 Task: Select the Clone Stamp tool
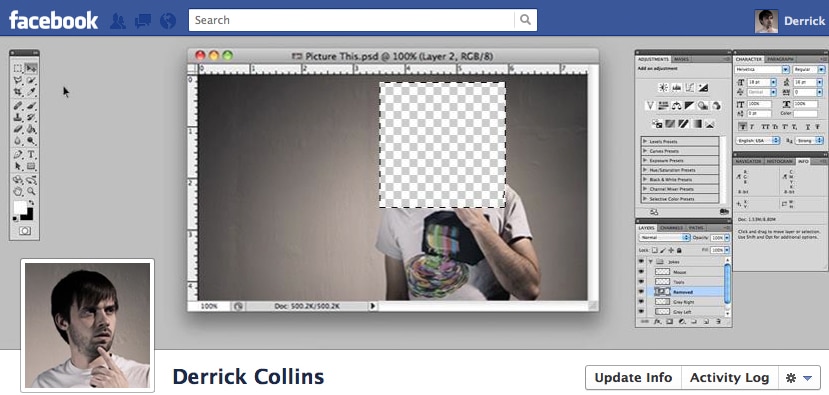18,117
